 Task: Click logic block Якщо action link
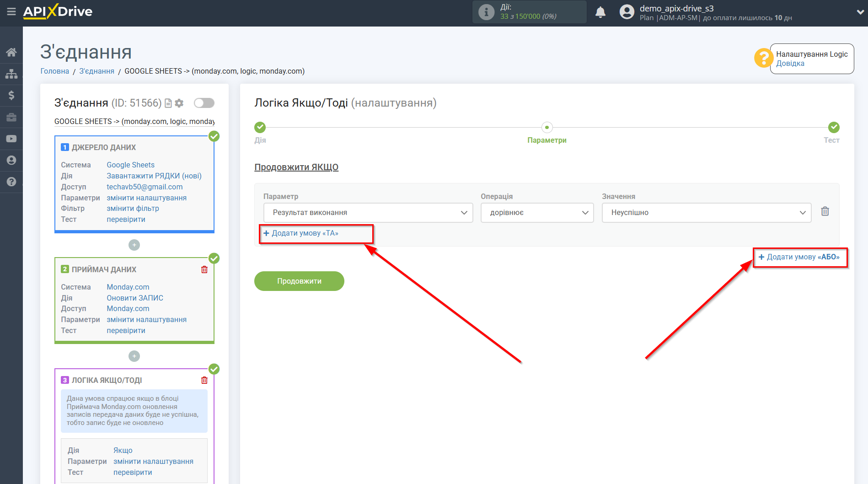tap(123, 450)
